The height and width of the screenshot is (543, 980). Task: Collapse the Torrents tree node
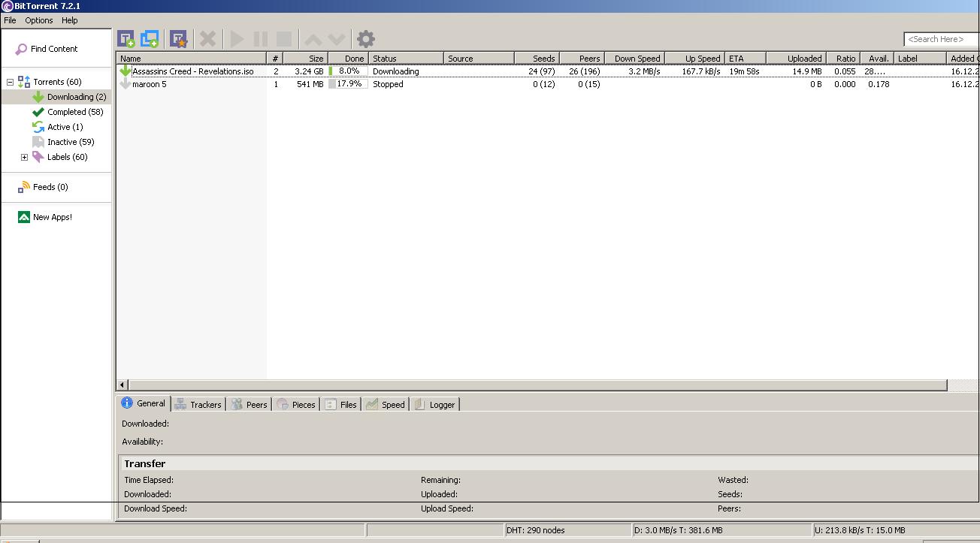coord(10,82)
